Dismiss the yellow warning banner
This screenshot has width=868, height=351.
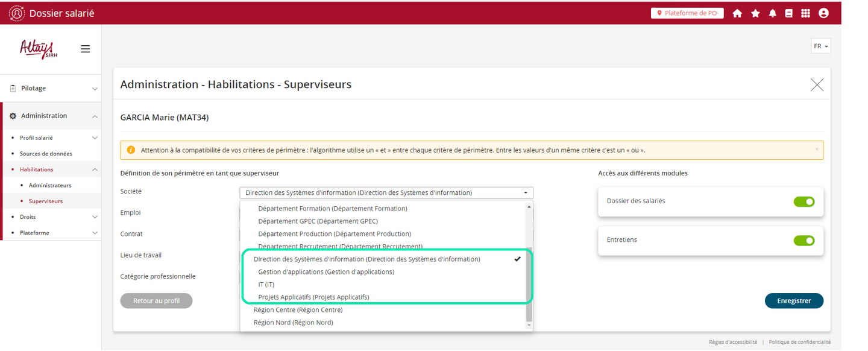[817, 149]
